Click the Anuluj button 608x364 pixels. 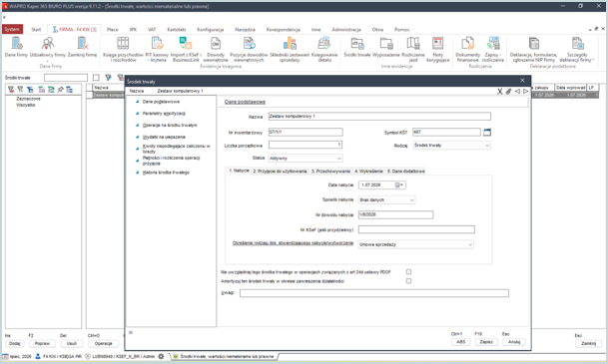pyautogui.click(x=514, y=342)
